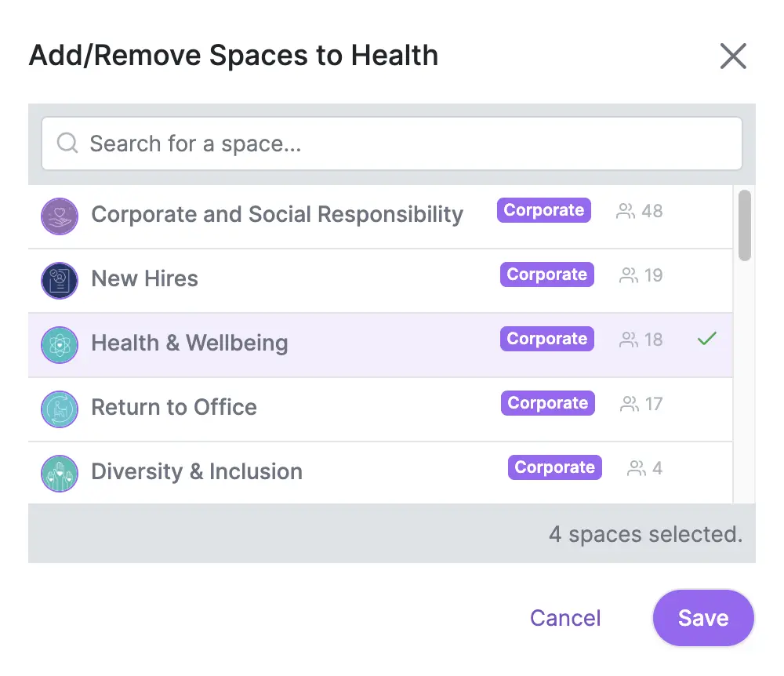Click the search magnifier icon
This screenshot has width=784, height=676.
(x=67, y=143)
